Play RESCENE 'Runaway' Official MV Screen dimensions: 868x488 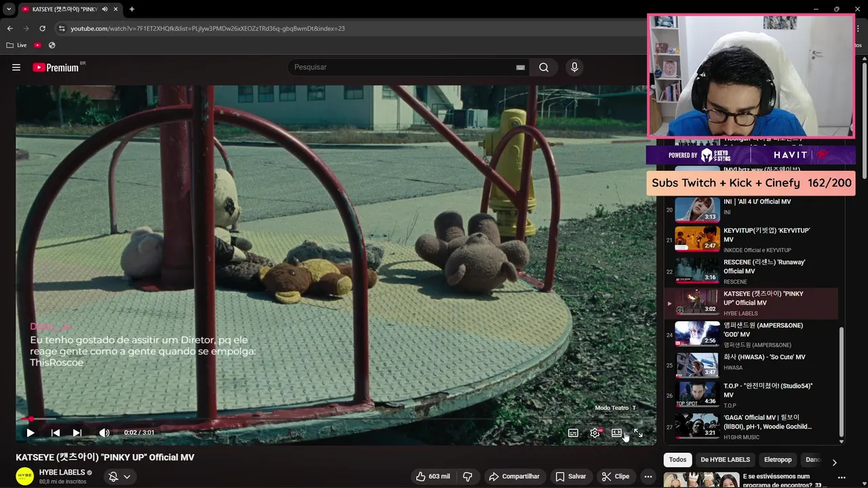tap(751, 271)
